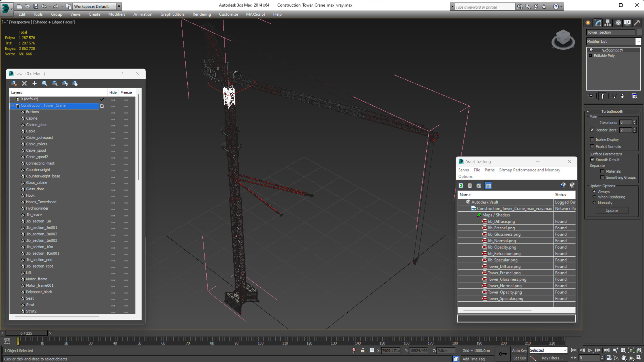Enable Separate by Smoothing Groups checkbox
This screenshot has width=644, height=362.
click(602, 177)
